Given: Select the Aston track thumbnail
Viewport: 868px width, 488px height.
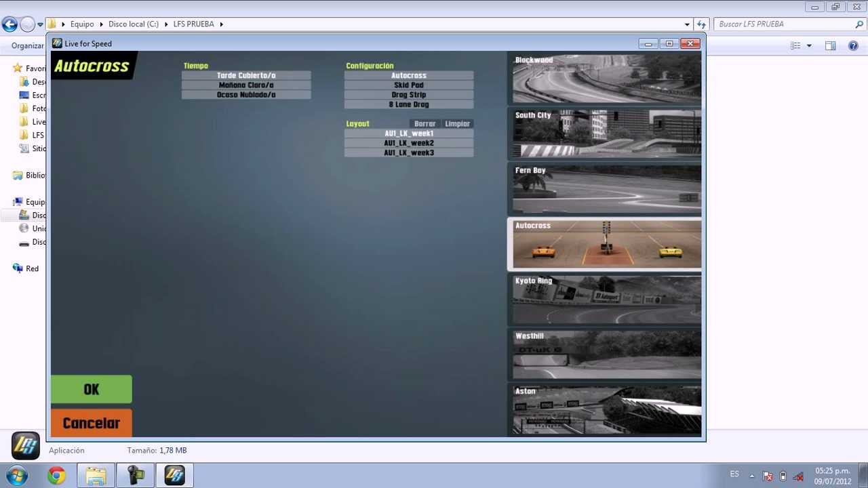Looking at the screenshot, I should (606, 409).
